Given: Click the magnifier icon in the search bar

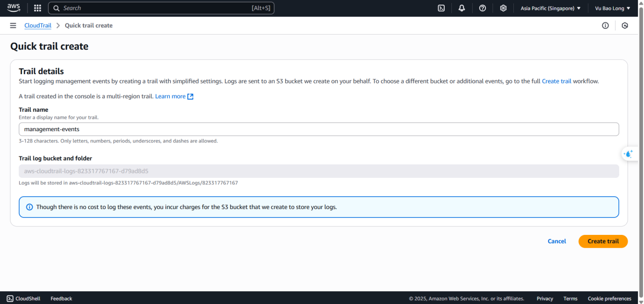Looking at the screenshot, I should (56, 8).
